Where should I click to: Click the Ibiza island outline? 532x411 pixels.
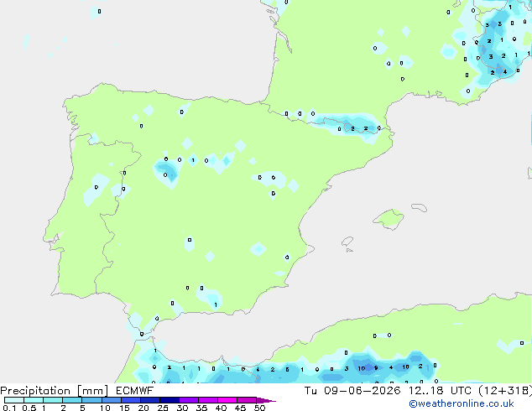click(x=347, y=242)
